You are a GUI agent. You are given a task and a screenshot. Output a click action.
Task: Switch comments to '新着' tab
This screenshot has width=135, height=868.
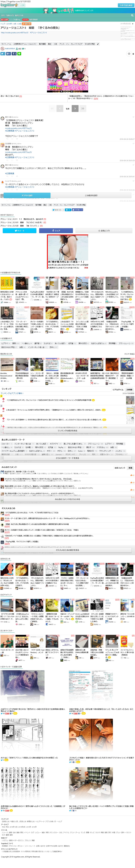tap(130, 468)
